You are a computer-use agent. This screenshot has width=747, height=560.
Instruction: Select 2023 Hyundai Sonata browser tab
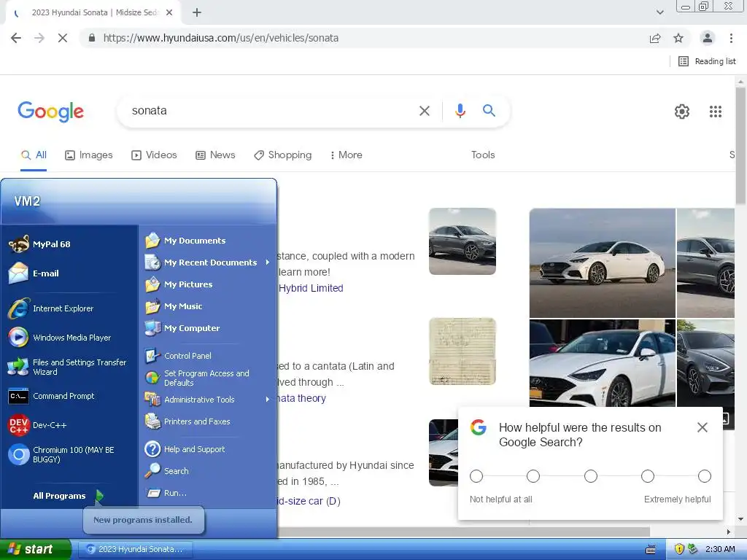pyautogui.click(x=93, y=13)
